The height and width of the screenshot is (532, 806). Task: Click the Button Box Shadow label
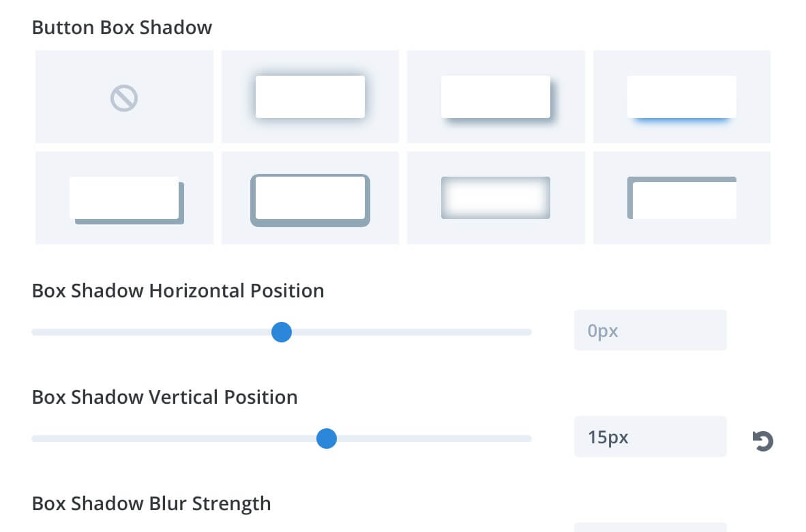(122, 27)
